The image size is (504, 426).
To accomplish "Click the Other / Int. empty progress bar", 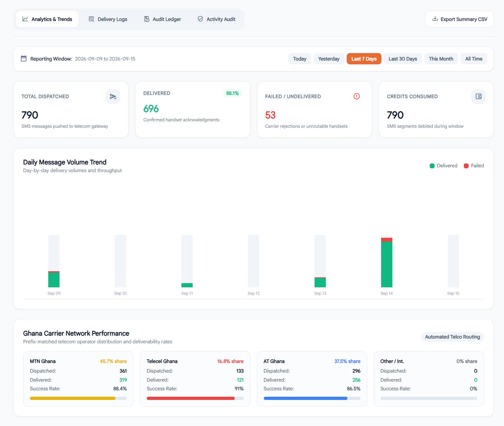I will pos(429,398).
